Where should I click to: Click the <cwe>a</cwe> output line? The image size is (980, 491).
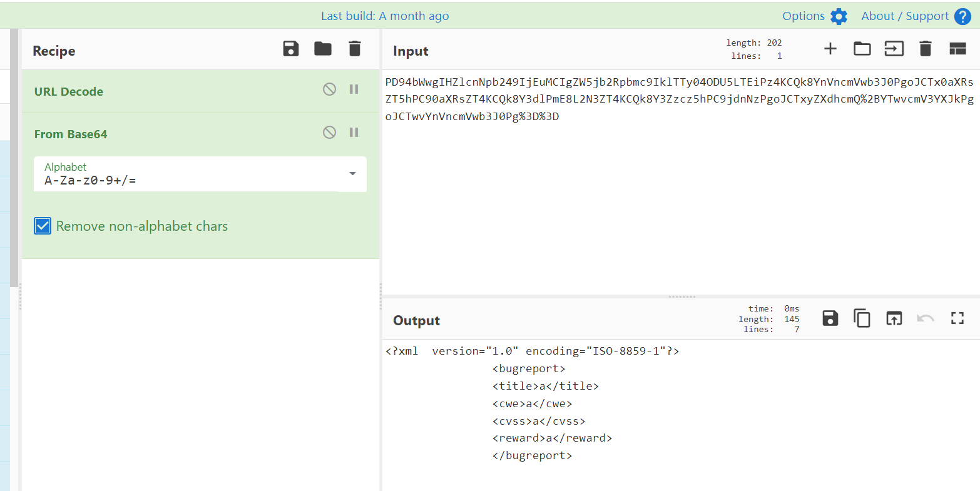(532, 404)
